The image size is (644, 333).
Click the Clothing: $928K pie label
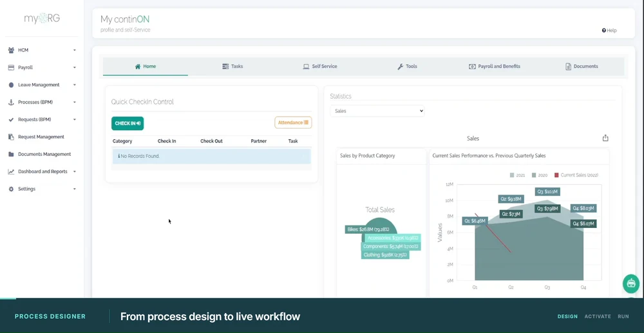tap(385, 255)
